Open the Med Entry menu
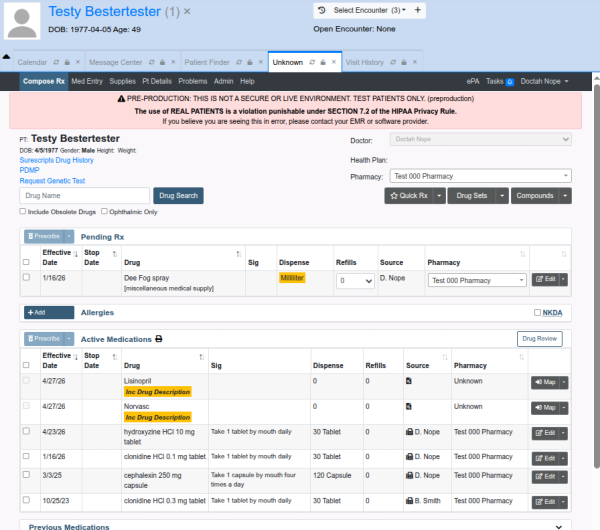600x530 pixels. pyautogui.click(x=87, y=80)
